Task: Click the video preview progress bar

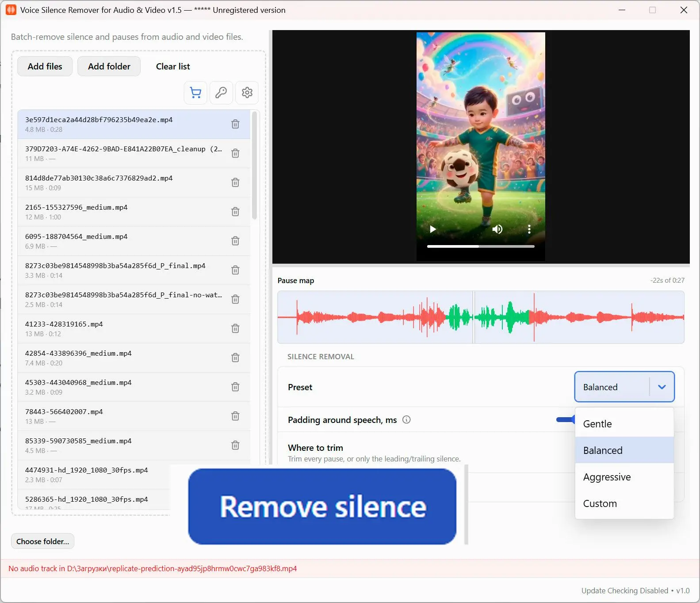Action: 481,246
